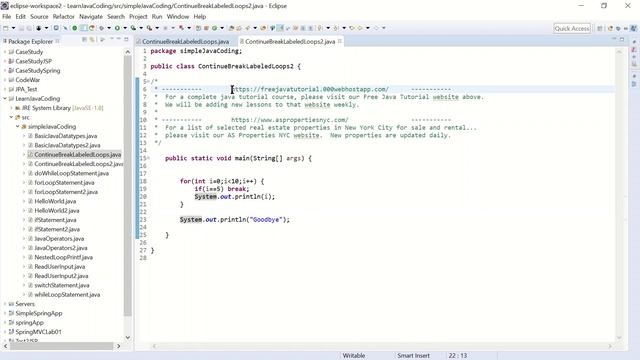
Task: Collapse the simpleJavaCoding package node
Action: point(18,127)
